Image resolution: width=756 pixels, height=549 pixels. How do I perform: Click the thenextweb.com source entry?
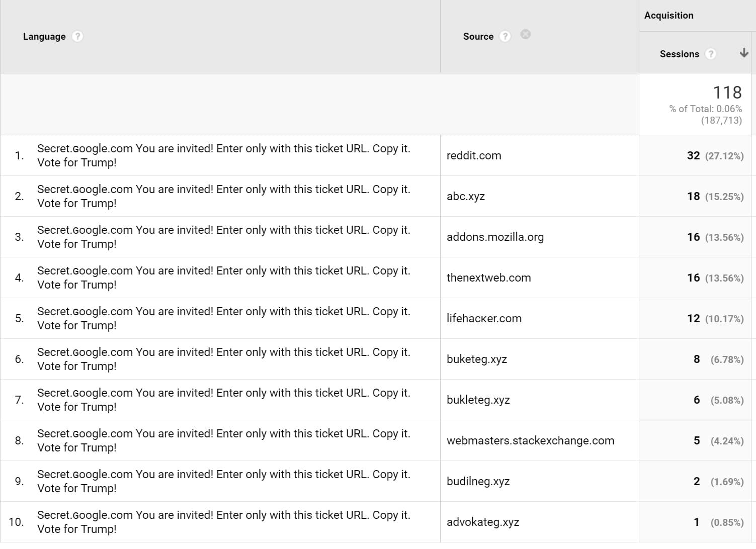pos(488,278)
